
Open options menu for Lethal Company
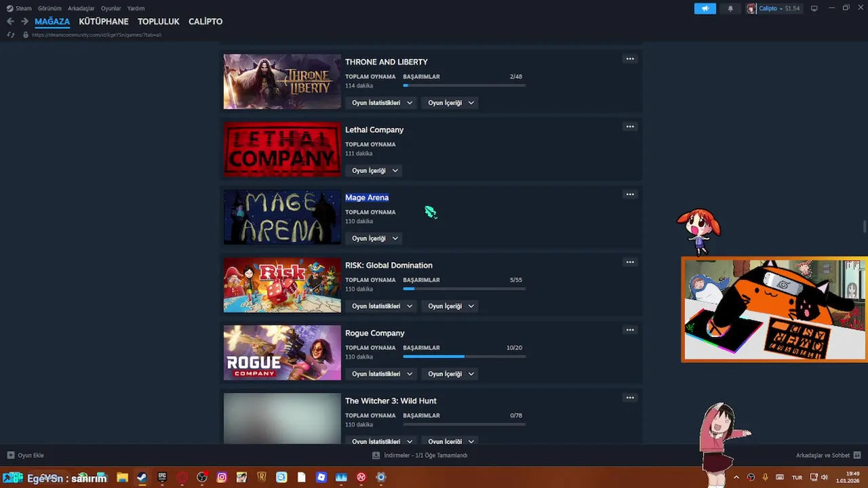click(x=630, y=127)
